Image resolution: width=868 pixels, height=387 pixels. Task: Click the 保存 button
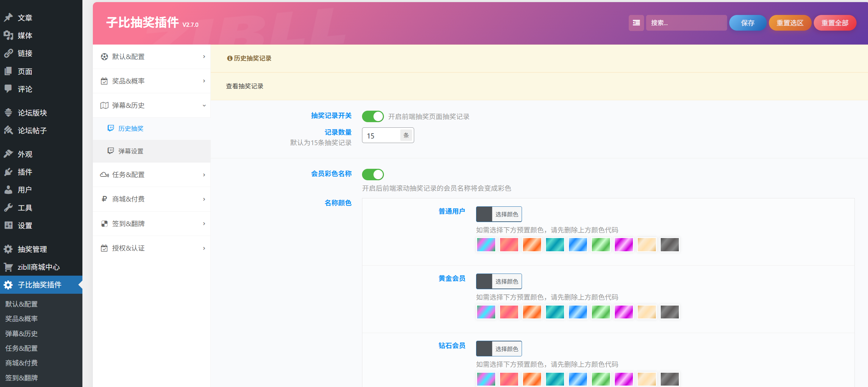[748, 22]
